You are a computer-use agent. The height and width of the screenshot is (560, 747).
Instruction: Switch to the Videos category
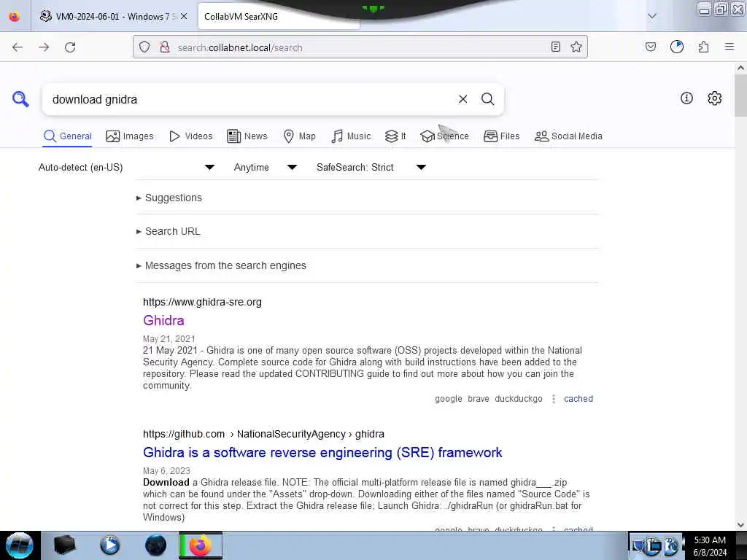coord(190,136)
